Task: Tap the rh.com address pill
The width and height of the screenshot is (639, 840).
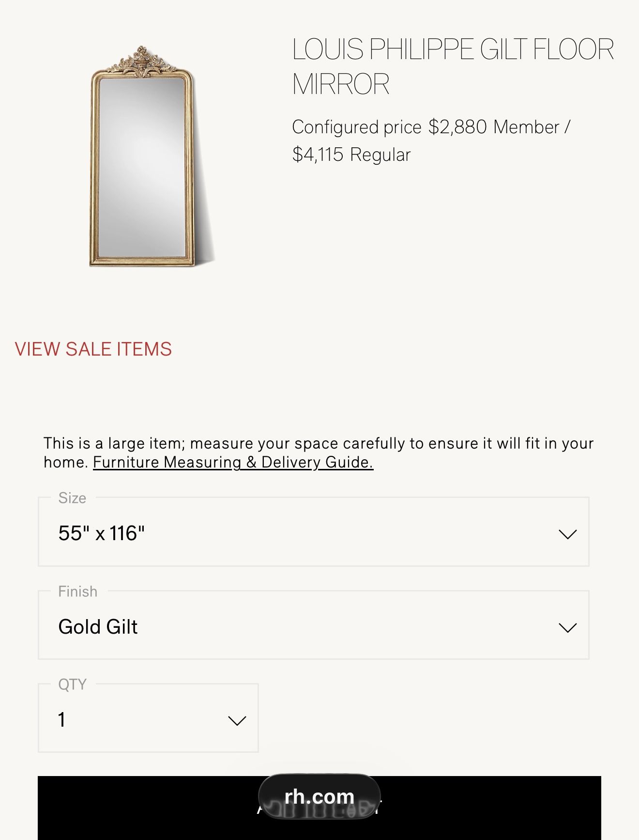Action: click(319, 796)
